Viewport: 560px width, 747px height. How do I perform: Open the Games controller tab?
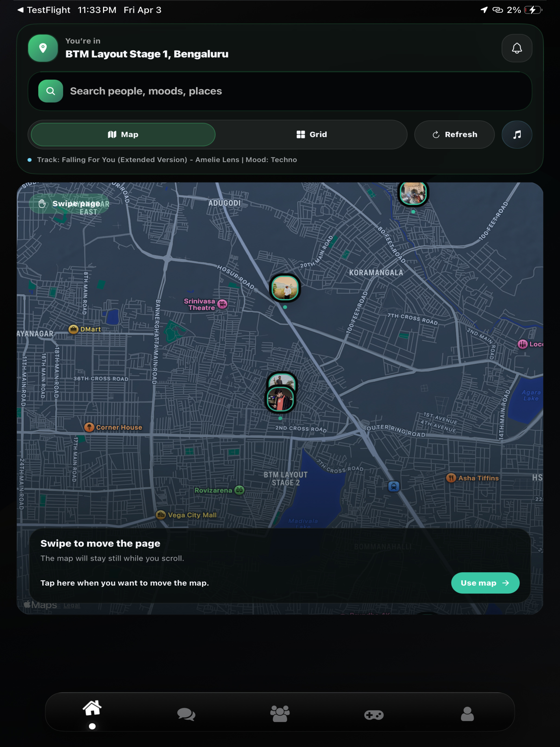coord(374,715)
